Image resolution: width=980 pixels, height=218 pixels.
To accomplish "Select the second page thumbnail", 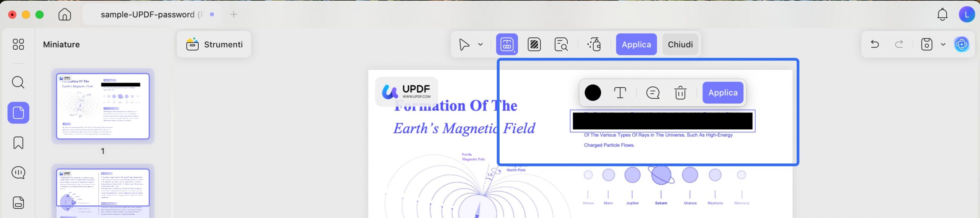I will [x=103, y=193].
